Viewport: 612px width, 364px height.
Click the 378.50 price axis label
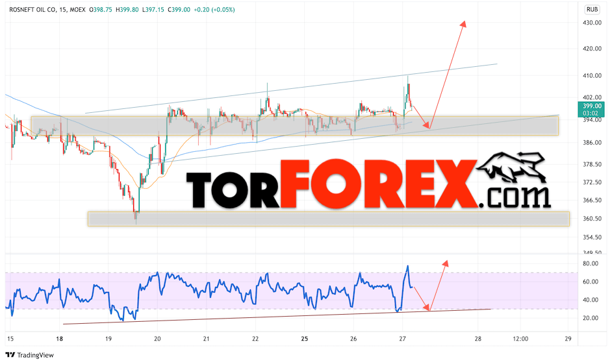[592, 164]
